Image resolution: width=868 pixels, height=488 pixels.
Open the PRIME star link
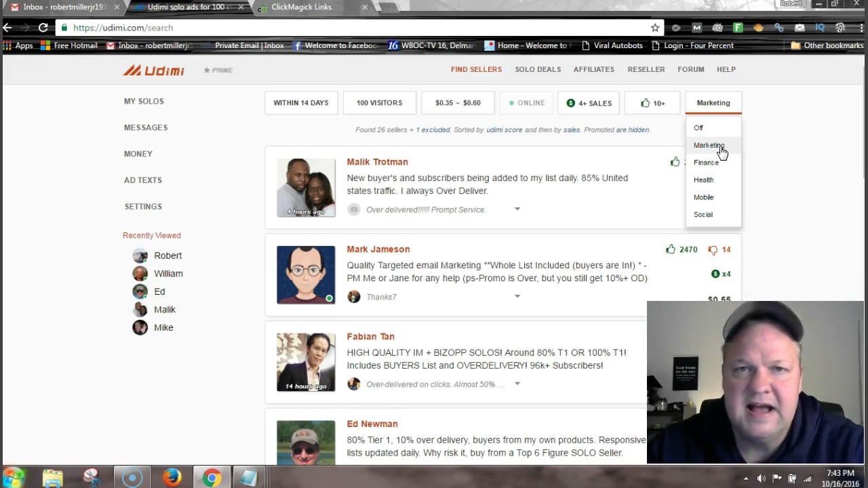tap(218, 70)
